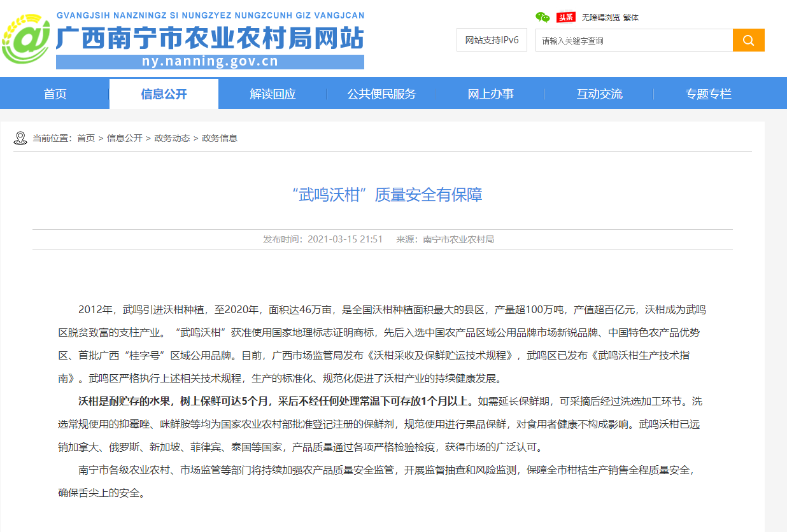Viewport: 787px width, 532px height.
Task: Click the 广西南宁市农业农村局网站 site title
Action: coord(210,38)
